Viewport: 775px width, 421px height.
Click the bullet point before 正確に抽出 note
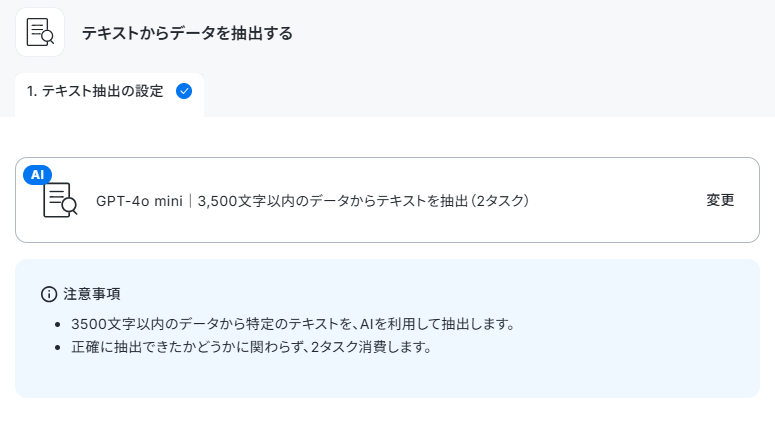(x=58, y=347)
